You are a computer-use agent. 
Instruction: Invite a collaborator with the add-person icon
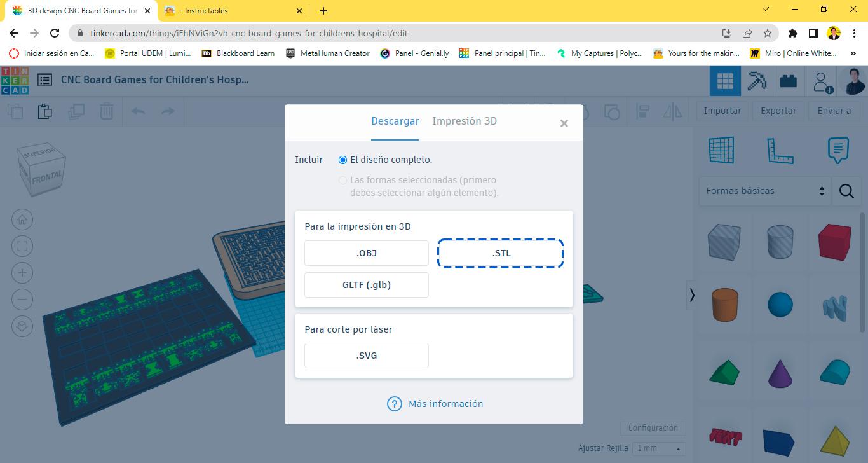[822, 81]
